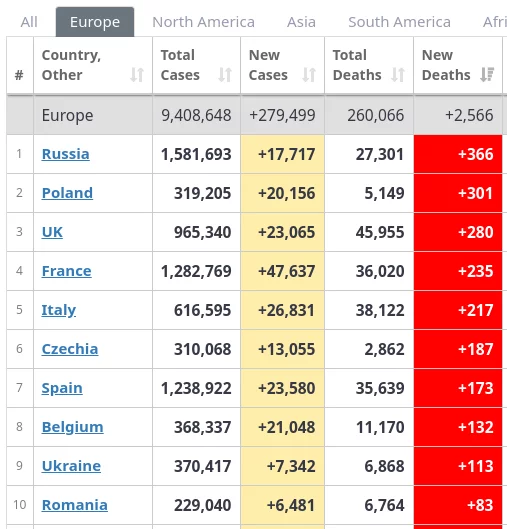Click the # column header
This screenshot has height=529, width=507.
coord(20,65)
